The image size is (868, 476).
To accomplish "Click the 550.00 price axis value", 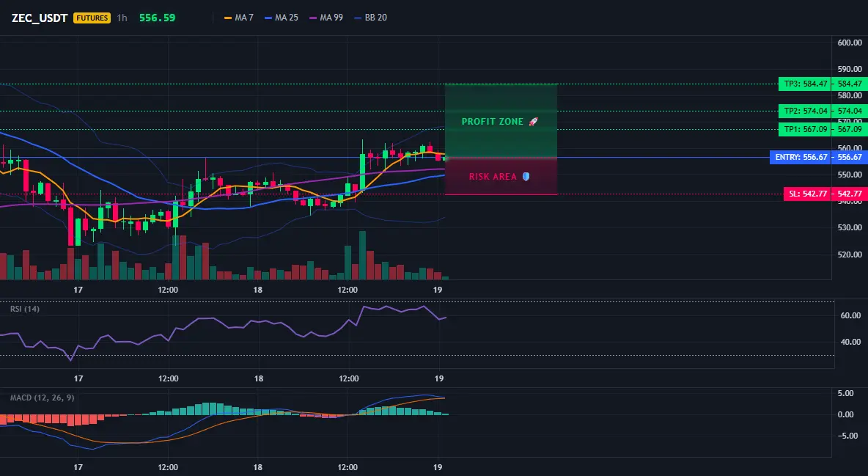I will [850, 175].
